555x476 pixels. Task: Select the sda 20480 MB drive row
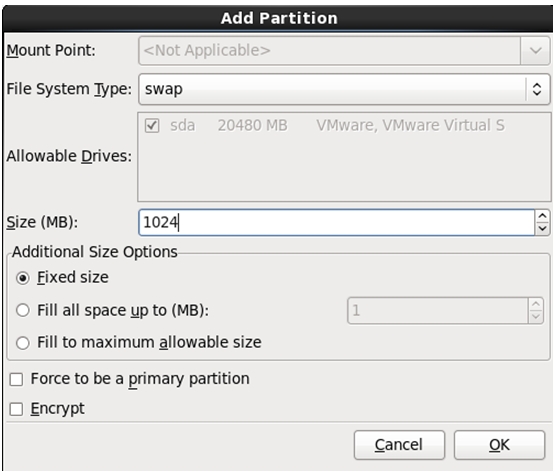(x=344, y=126)
